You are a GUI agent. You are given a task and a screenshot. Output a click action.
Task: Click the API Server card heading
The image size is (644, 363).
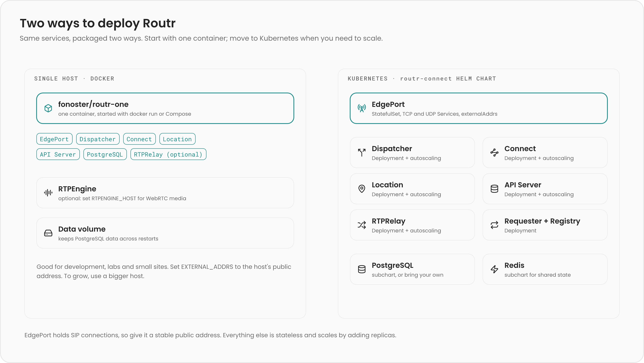click(523, 185)
